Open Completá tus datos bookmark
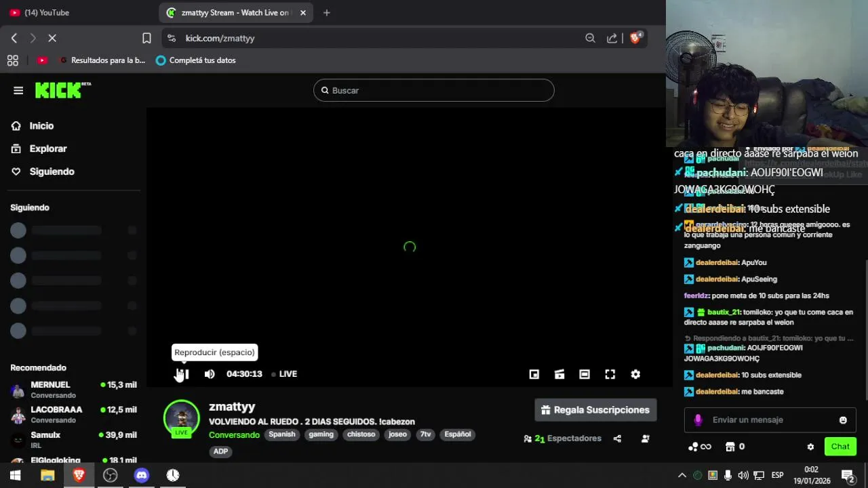Viewport: 868px width, 488px height. [x=195, y=60]
